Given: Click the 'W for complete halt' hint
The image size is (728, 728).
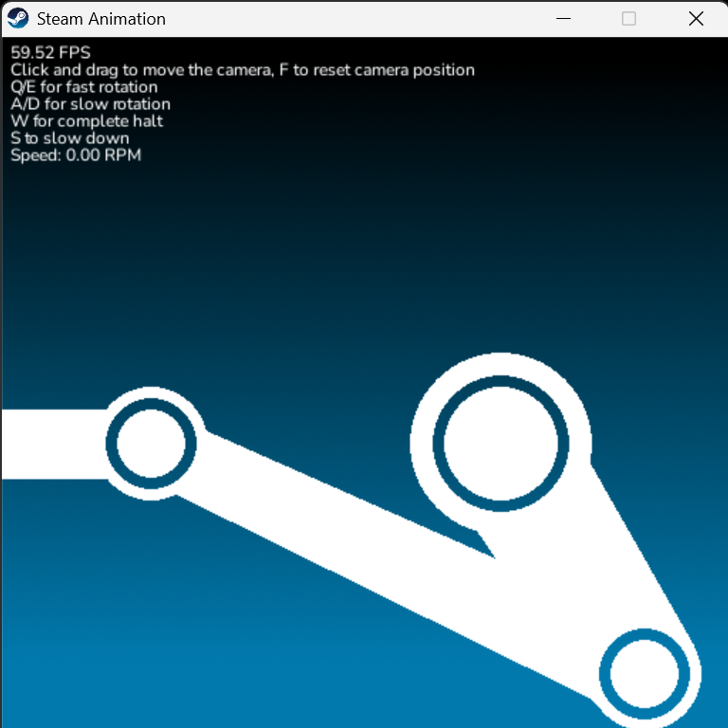Looking at the screenshot, I should coord(87,121).
